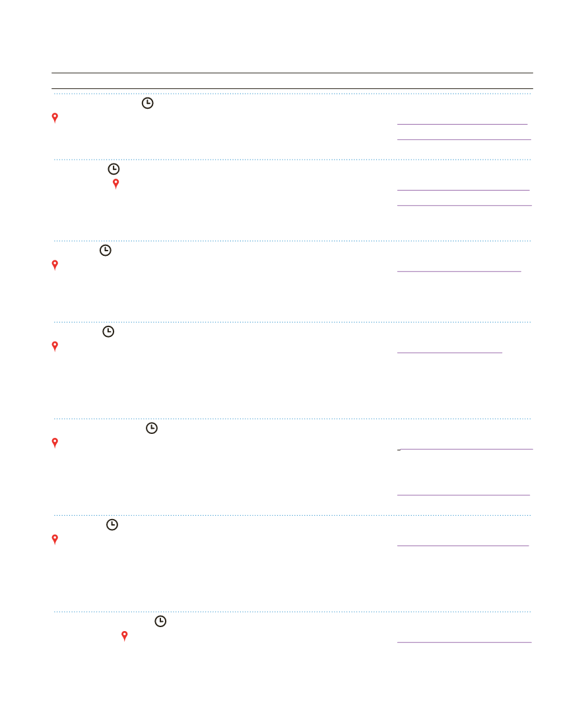Select the red map pin in the fifth entry
The width and height of the screenshot is (584, 728).
[55, 443]
